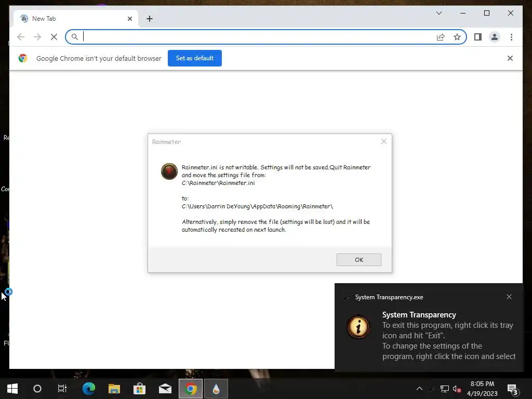Close the New Tab tab
Screen dimensions: 532x399
129,19
